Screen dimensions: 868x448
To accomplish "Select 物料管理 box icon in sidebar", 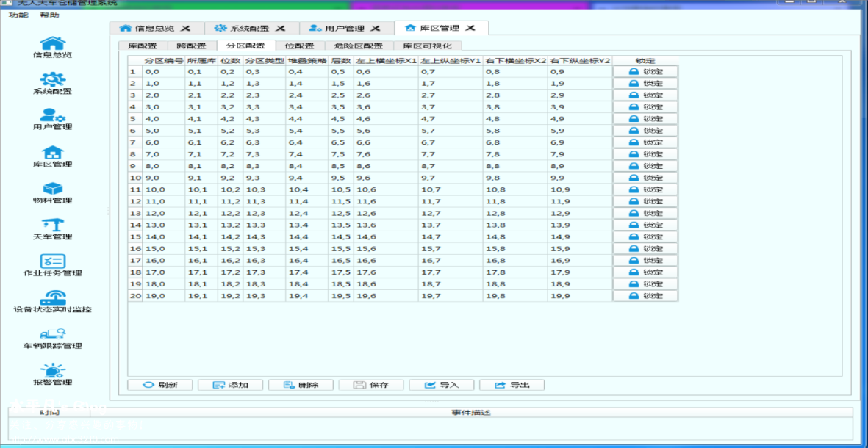I will [52, 189].
